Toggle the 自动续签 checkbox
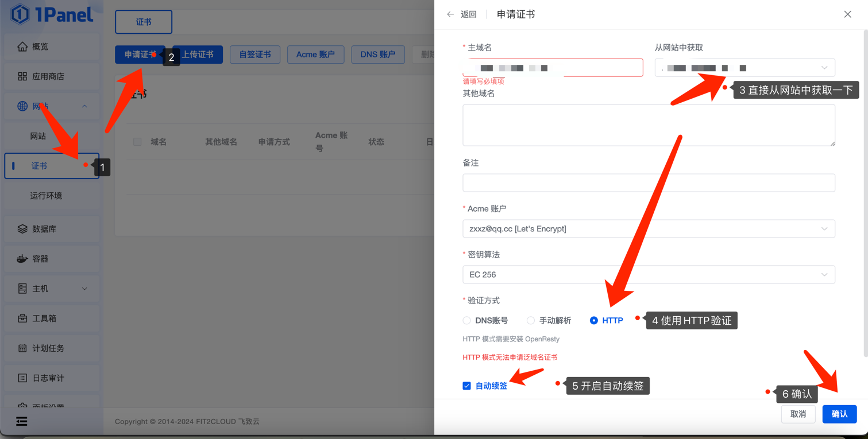Image resolution: width=868 pixels, height=439 pixels. point(467,386)
